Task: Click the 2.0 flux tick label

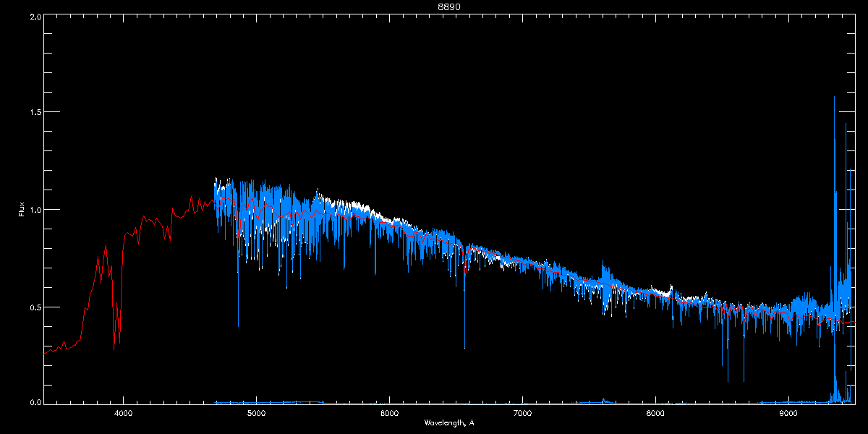Action: (x=35, y=16)
